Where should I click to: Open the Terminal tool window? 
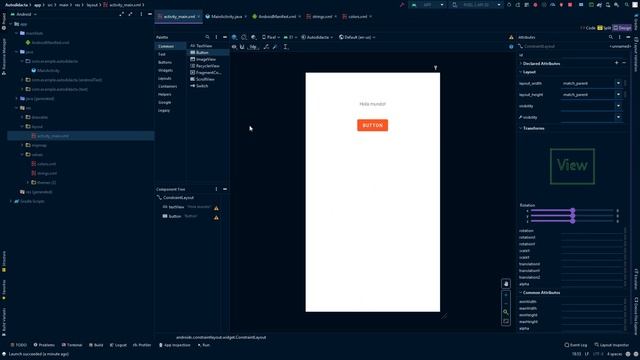point(72,345)
